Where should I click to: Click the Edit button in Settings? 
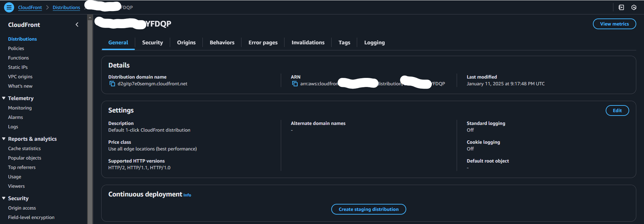tap(617, 110)
